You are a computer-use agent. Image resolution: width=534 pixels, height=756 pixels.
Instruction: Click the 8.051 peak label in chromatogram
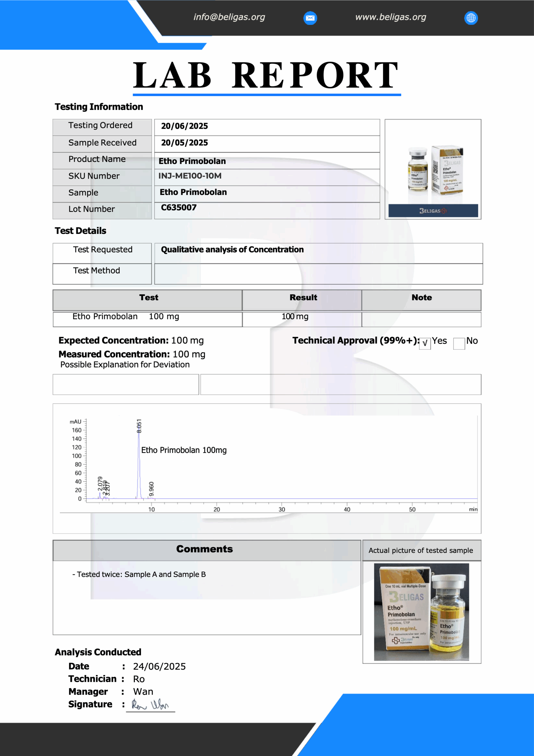(x=139, y=426)
